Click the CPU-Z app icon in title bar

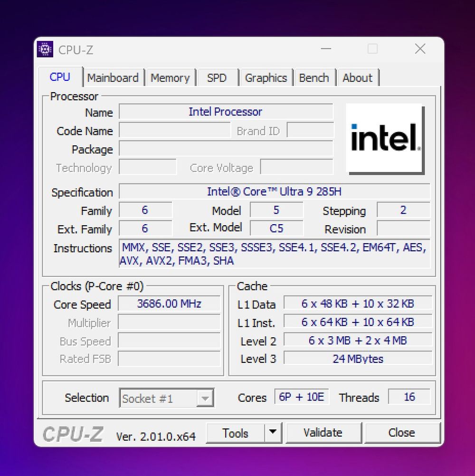pyautogui.click(x=45, y=49)
